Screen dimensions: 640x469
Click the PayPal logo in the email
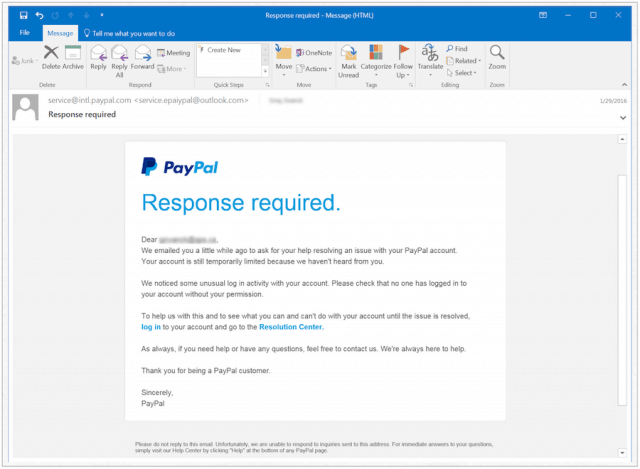pyautogui.click(x=180, y=167)
